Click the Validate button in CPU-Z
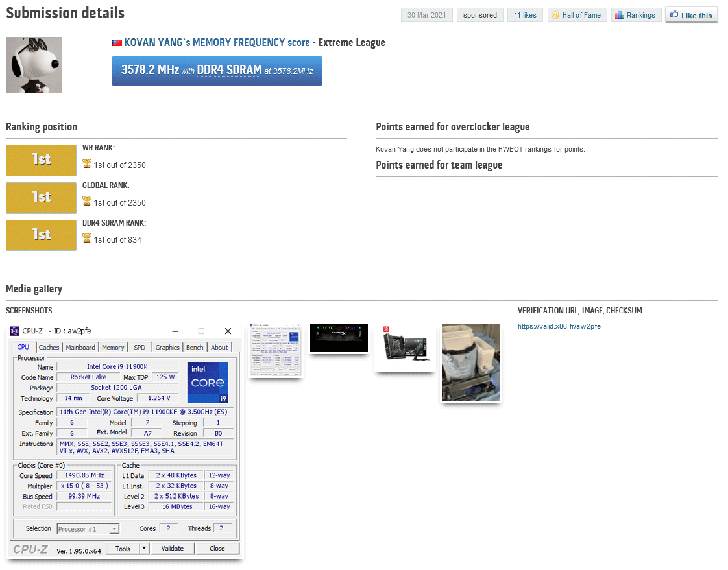Image resolution: width=728 pixels, height=570 pixels. click(172, 548)
